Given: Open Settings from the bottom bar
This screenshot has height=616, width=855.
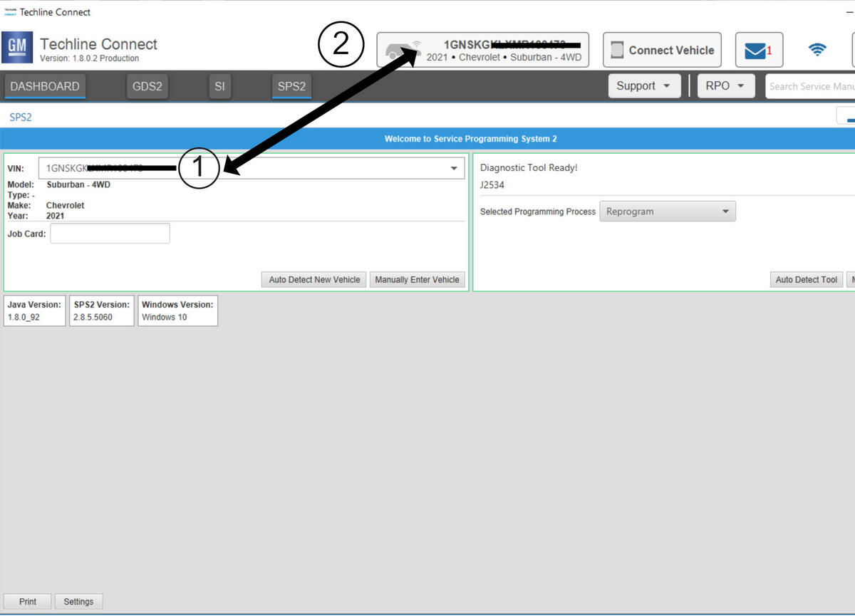Looking at the screenshot, I should (78, 602).
